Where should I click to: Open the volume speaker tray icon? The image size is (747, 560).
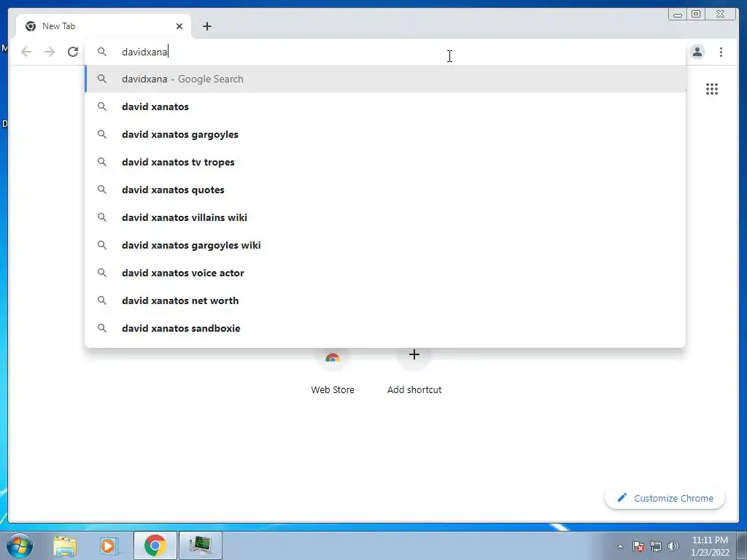673,546
